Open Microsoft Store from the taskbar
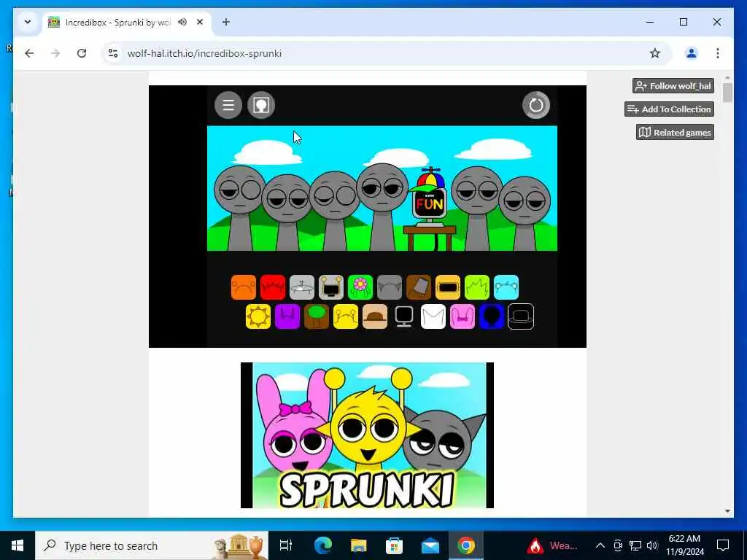Image resolution: width=747 pixels, height=560 pixels. [395, 545]
